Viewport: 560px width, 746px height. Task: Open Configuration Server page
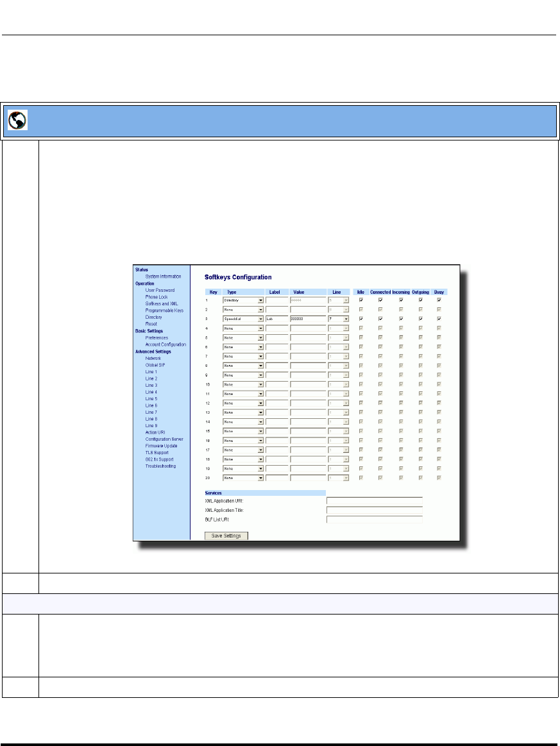tap(164, 439)
